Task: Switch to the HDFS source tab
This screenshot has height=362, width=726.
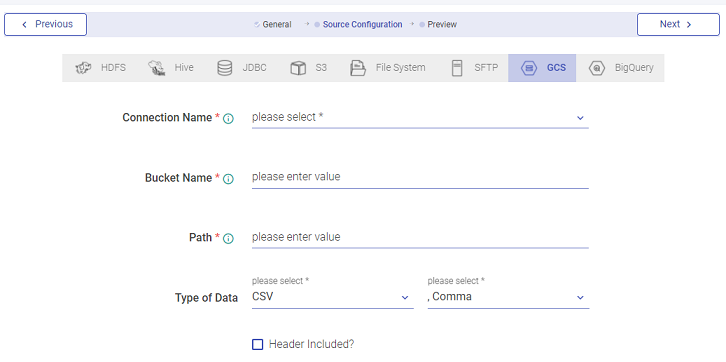Action: coord(100,68)
